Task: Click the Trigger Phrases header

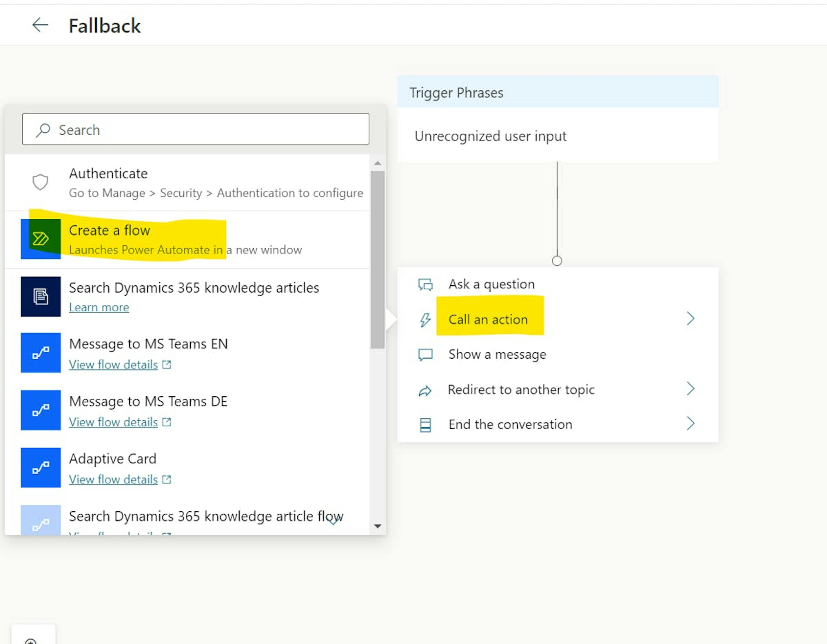Action: pos(558,91)
